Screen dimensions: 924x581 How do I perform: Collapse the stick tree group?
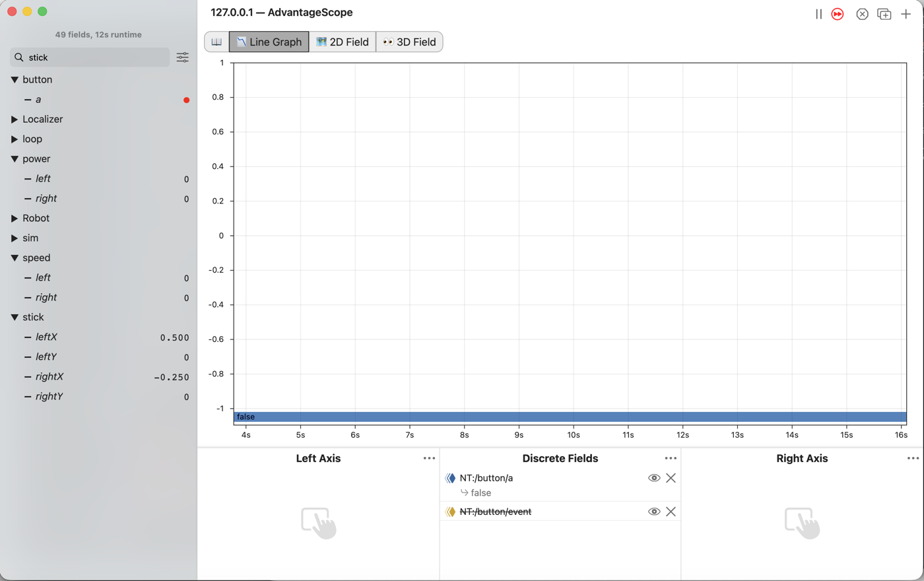[x=15, y=318]
